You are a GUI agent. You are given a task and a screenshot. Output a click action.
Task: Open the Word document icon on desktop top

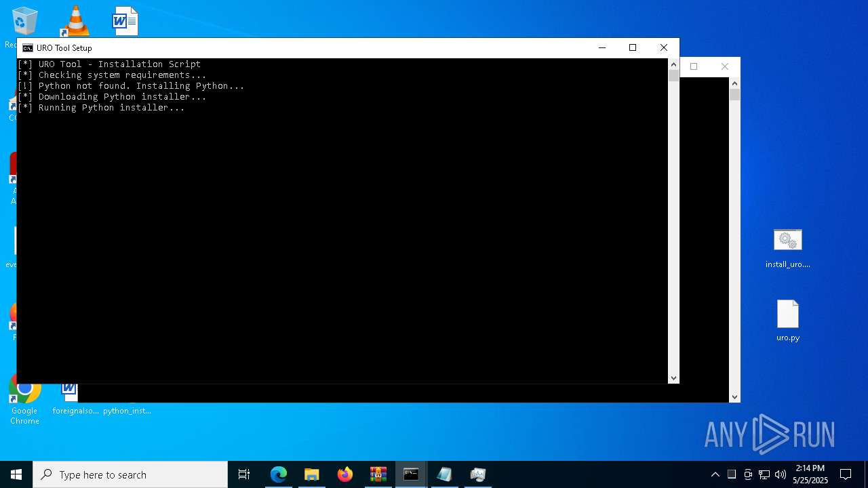pos(125,21)
